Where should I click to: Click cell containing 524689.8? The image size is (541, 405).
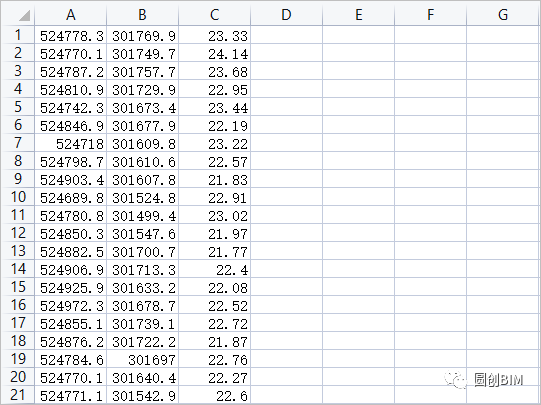(71, 197)
